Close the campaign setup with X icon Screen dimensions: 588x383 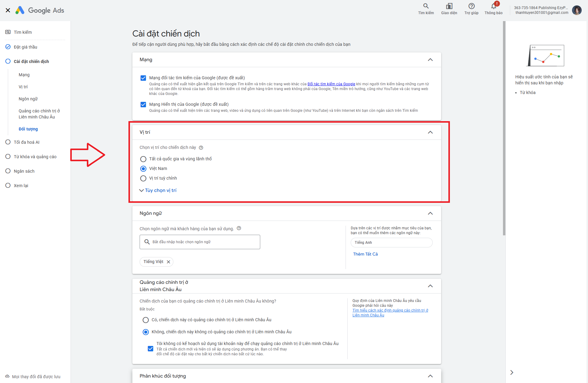coord(8,10)
